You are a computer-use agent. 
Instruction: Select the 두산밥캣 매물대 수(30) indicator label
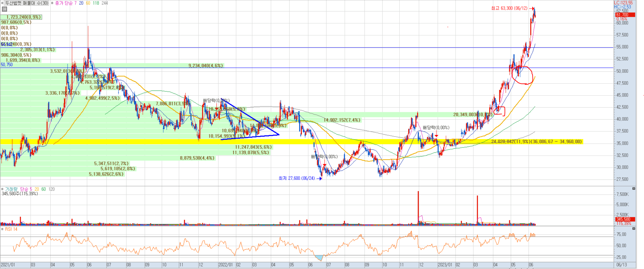coord(27,3)
